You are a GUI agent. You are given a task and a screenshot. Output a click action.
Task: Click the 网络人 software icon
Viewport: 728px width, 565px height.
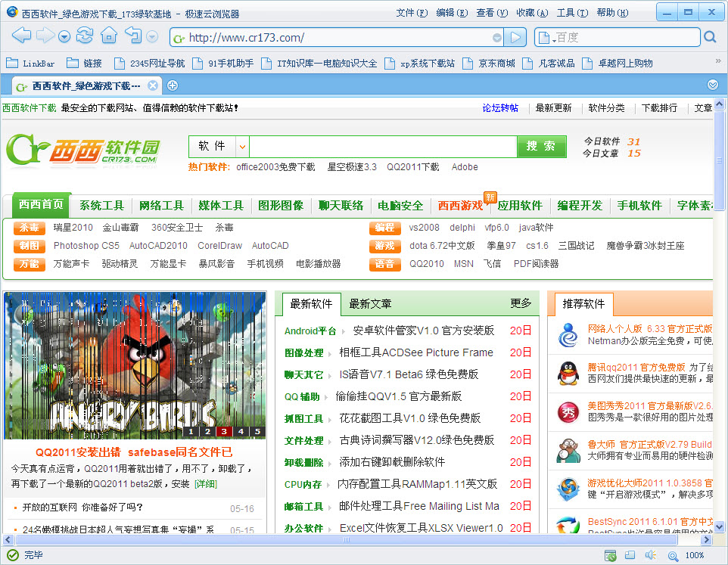click(x=569, y=335)
